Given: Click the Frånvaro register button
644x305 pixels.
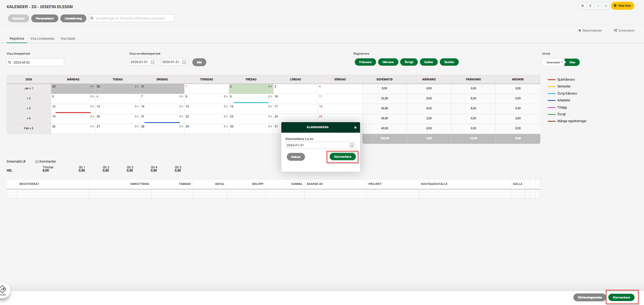Looking at the screenshot, I should [365, 62].
